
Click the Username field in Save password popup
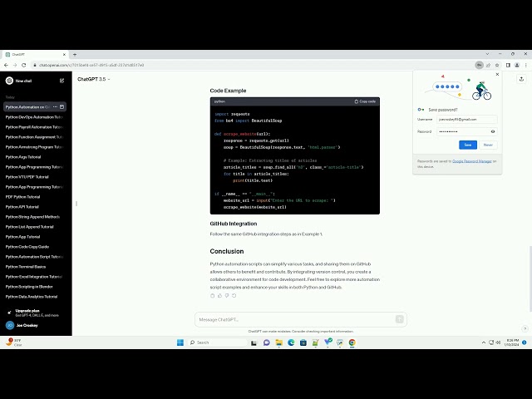[x=467, y=120]
